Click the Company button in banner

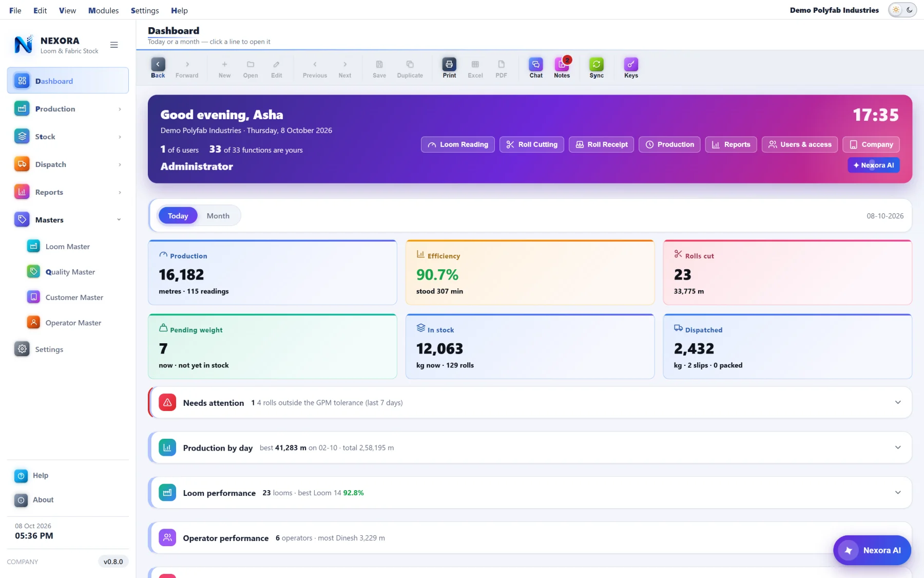tap(871, 144)
